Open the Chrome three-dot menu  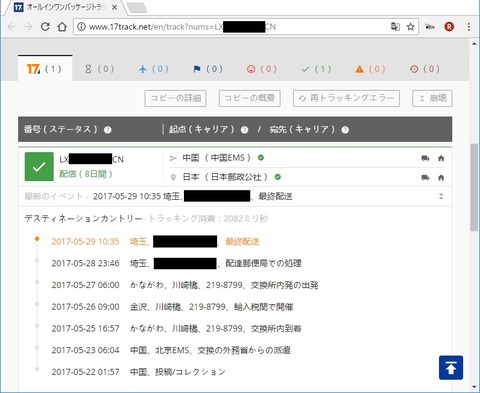(x=469, y=27)
